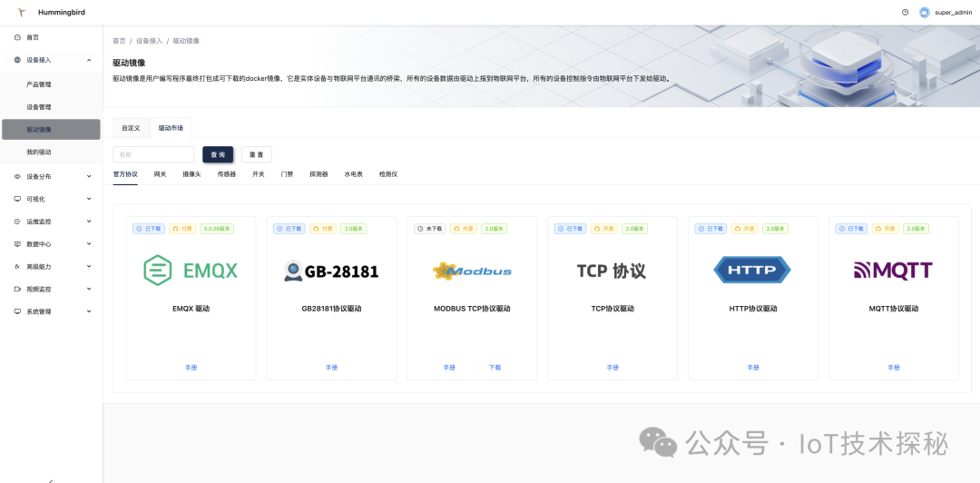Screen dimensions: 980x483
Task: Click the EMQX logo image
Action: point(191,271)
